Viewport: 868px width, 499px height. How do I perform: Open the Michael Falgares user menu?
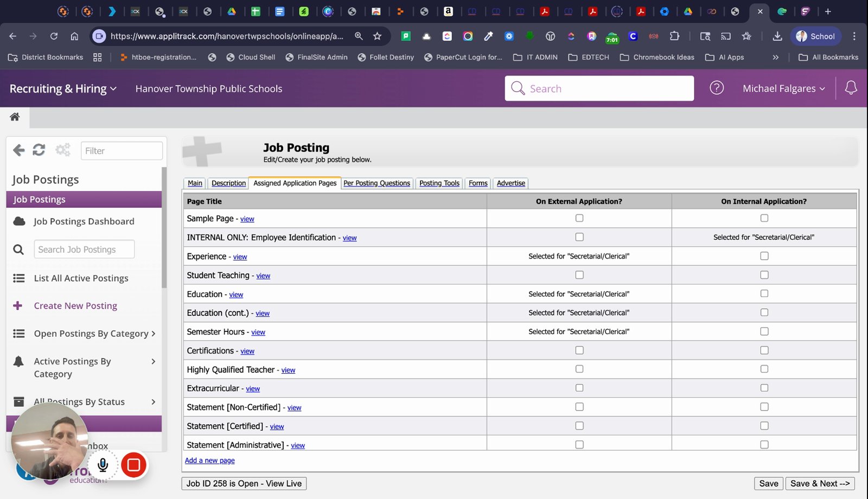pyautogui.click(x=784, y=88)
